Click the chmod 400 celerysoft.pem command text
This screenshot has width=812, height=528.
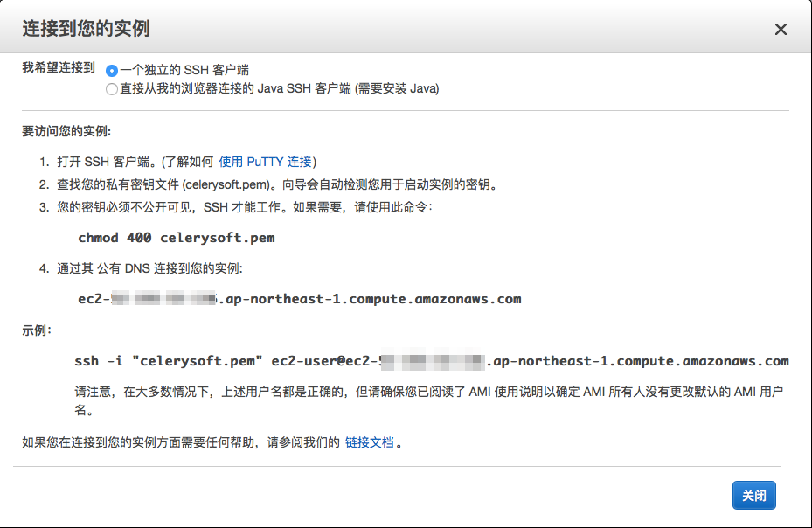click(x=176, y=238)
